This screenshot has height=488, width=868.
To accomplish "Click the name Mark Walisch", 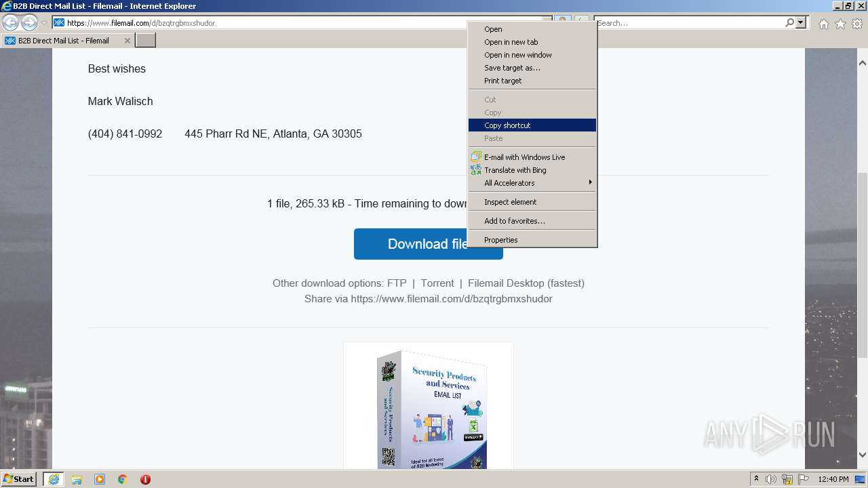I will pyautogui.click(x=120, y=102).
